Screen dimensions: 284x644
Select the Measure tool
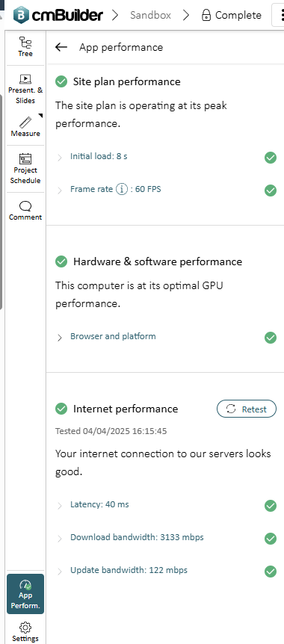tap(25, 127)
